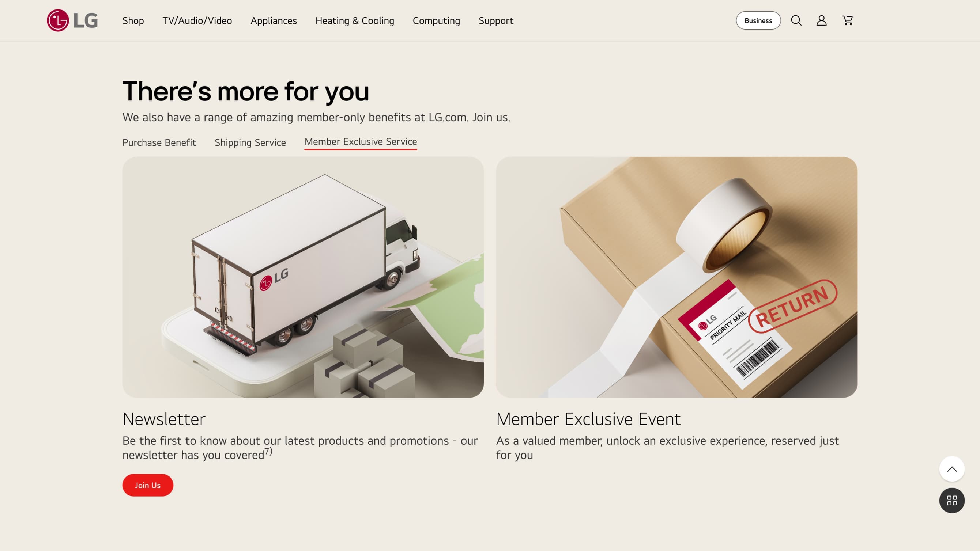This screenshot has width=980, height=551.
Task: Expand the Heating & Cooling menu
Action: click(x=355, y=20)
